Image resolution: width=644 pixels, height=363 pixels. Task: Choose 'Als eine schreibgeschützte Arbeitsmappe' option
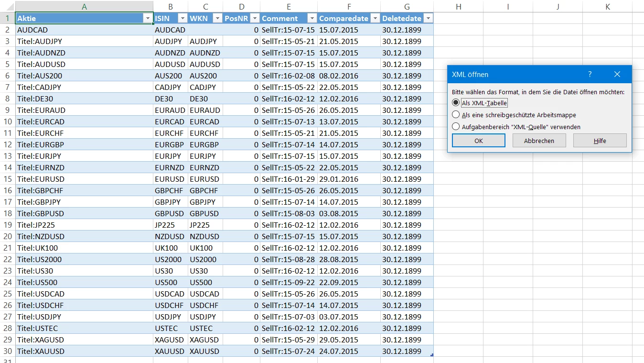pos(456,115)
